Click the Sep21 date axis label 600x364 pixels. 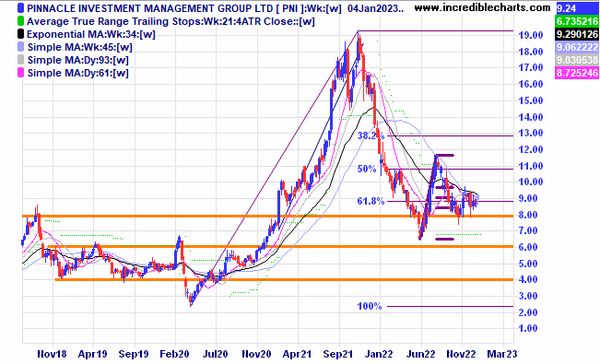click(337, 354)
